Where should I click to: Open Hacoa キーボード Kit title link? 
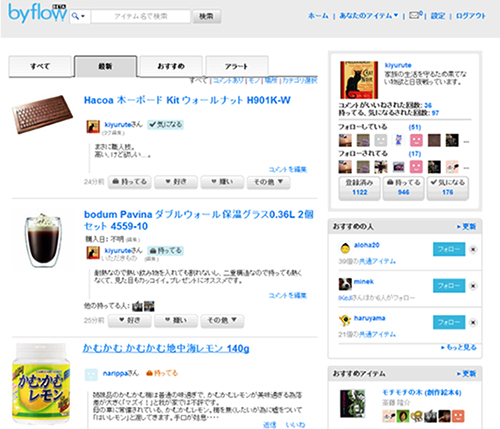pyautogui.click(x=187, y=100)
